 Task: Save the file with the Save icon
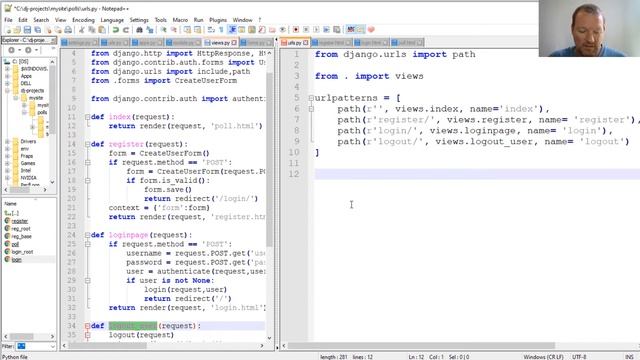click(27, 30)
